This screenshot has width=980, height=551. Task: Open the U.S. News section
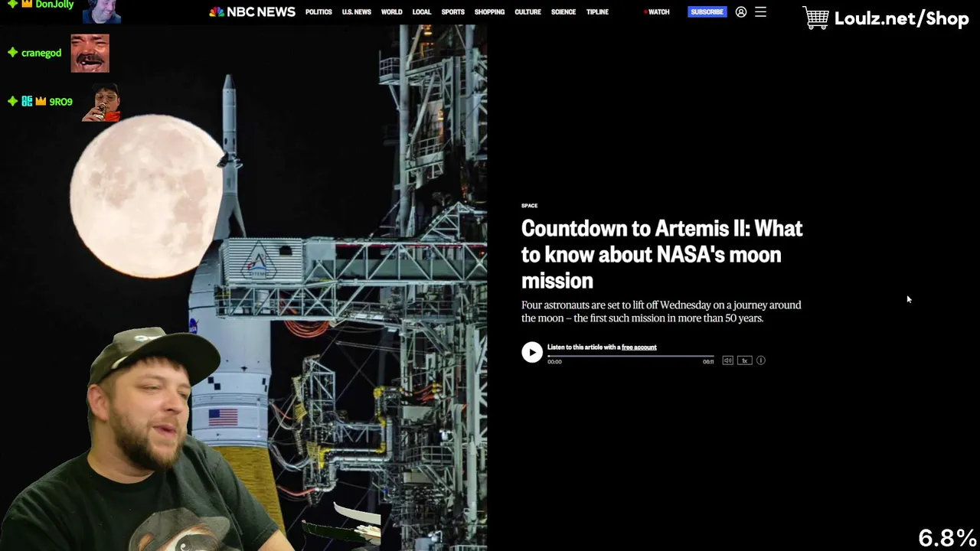pos(356,12)
